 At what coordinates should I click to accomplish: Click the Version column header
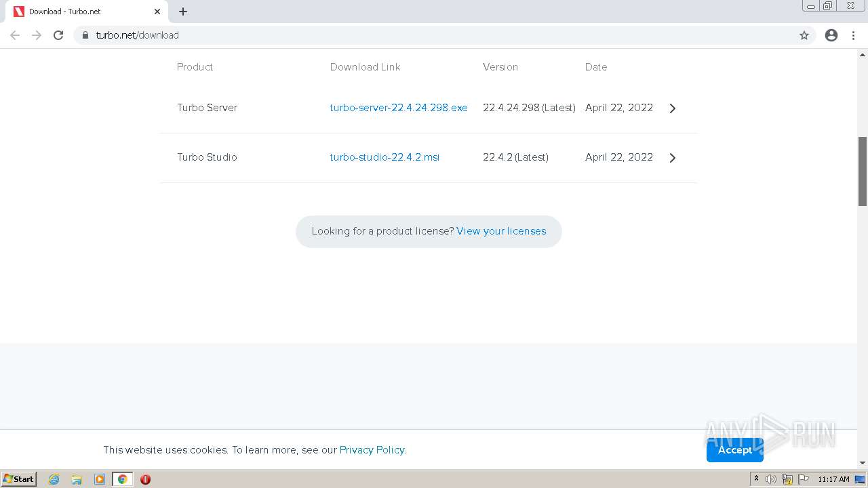(500, 67)
